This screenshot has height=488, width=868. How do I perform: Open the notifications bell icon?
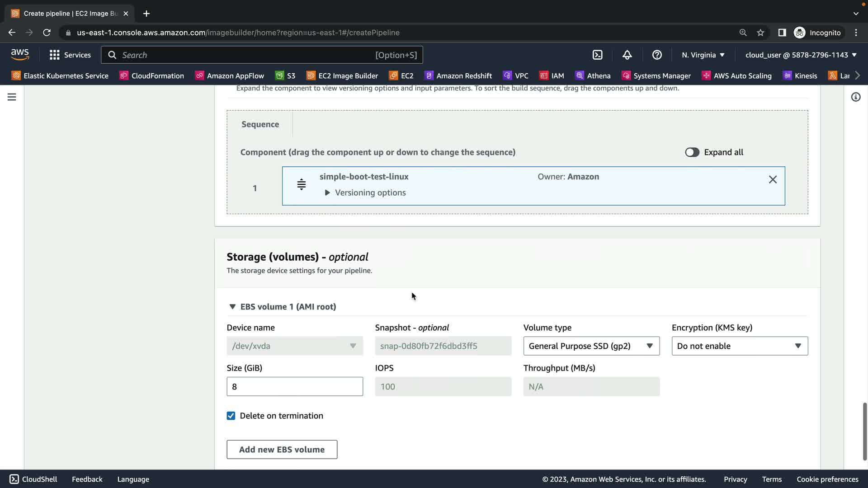pos(627,55)
